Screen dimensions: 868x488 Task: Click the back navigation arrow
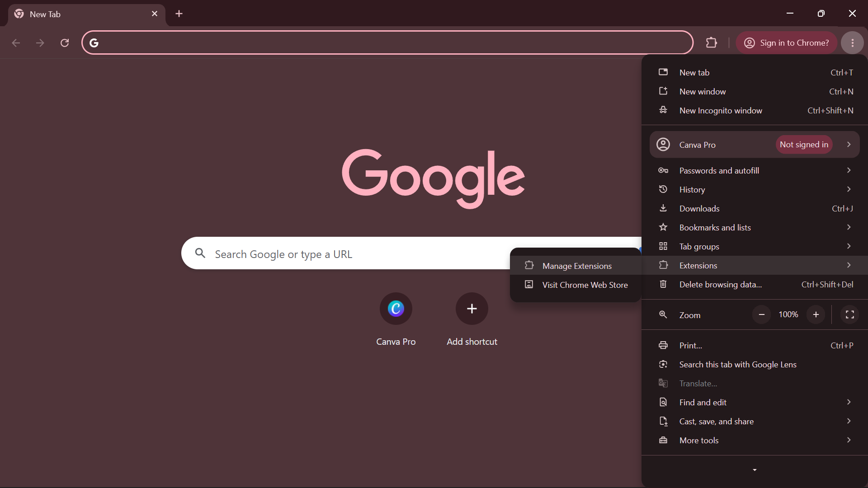tap(16, 43)
